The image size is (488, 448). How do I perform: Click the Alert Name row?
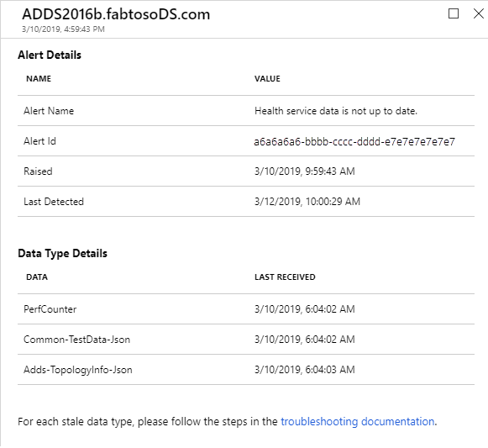point(246,111)
